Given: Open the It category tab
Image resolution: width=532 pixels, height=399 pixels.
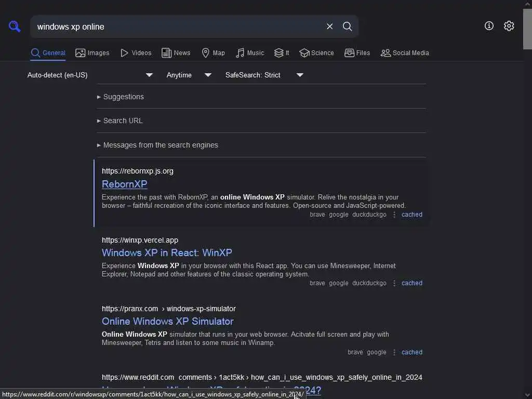Looking at the screenshot, I should click(x=281, y=53).
